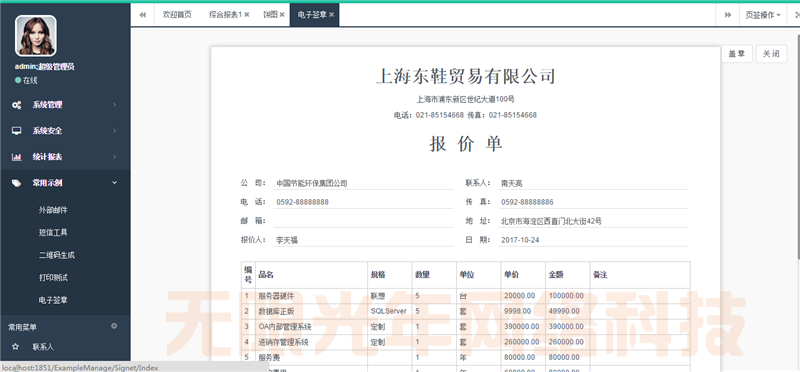Screen dimensions: 800x372
Task: Click the 数量 column header
Action: (434, 275)
